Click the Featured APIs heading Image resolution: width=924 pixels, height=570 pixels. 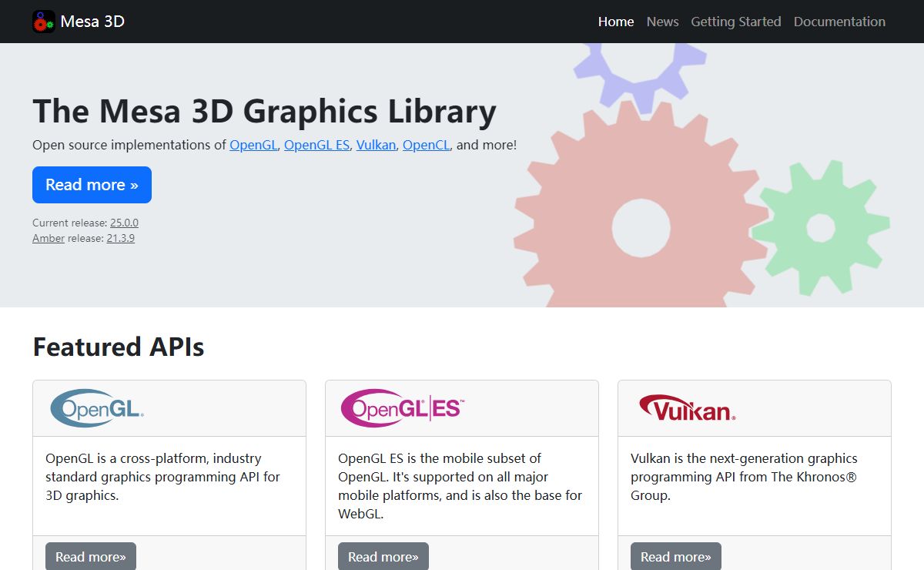[119, 347]
